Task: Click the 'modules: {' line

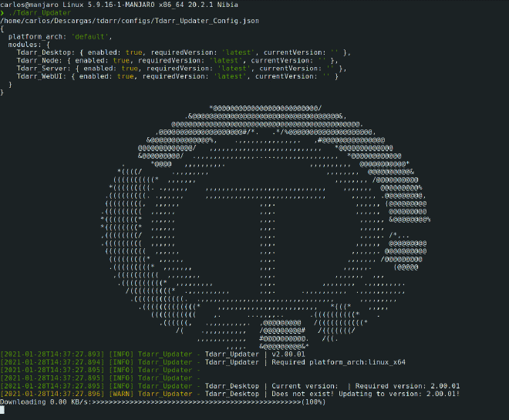Action: [x=29, y=45]
